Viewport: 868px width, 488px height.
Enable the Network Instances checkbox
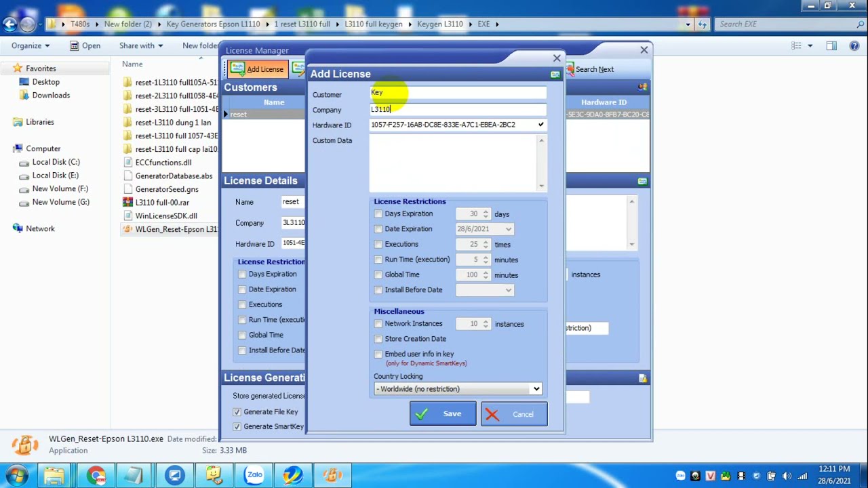click(378, 324)
